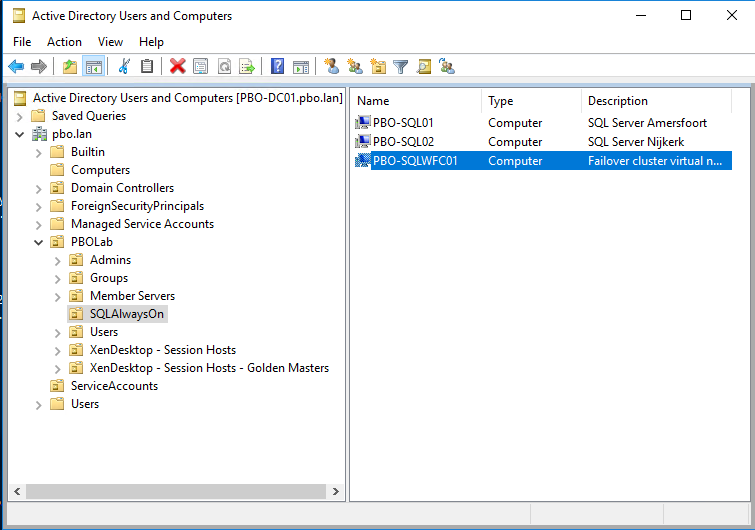This screenshot has height=530, width=755.
Task: Expand the Groups OU
Action: [57, 279]
